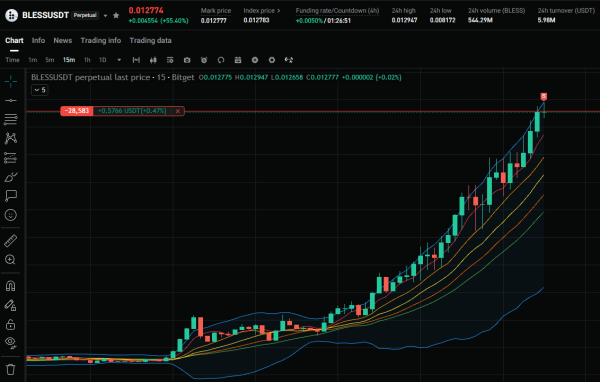Toggle hide all drawings eye icon
Viewport: 600px width, 382px height.
(11, 343)
